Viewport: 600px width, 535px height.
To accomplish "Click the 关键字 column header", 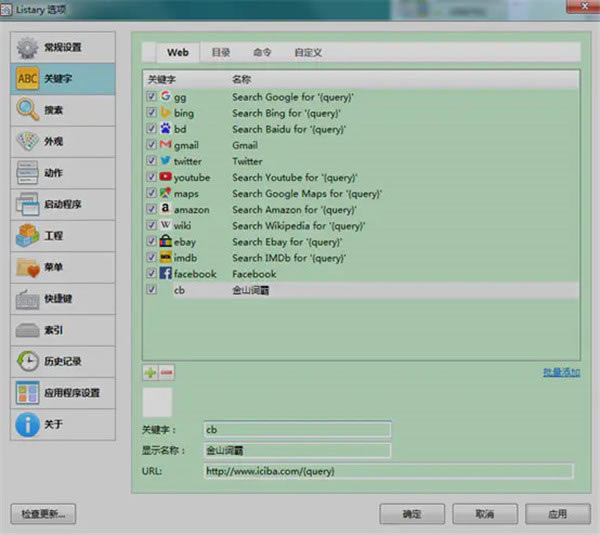I will click(x=161, y=80).
